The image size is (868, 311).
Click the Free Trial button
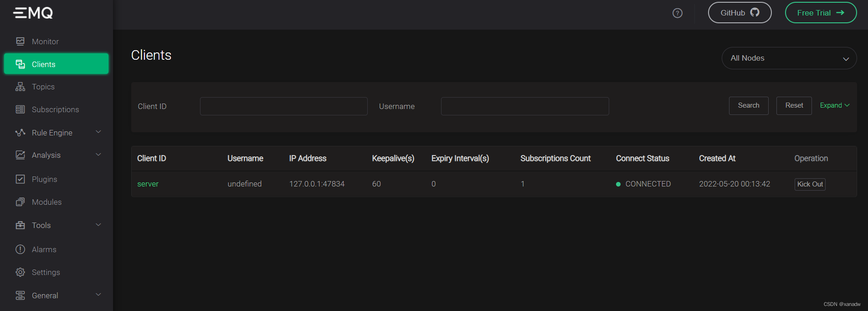[821, 13]
